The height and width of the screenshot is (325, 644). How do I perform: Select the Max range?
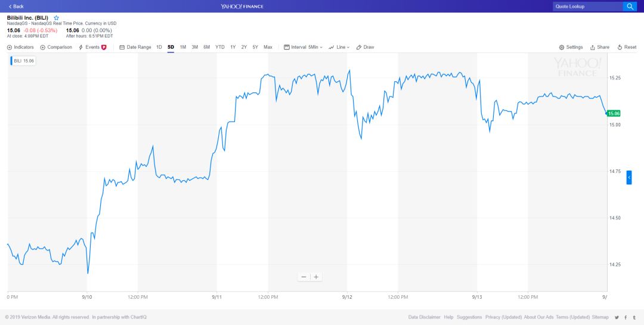click(x=268, y=47)
